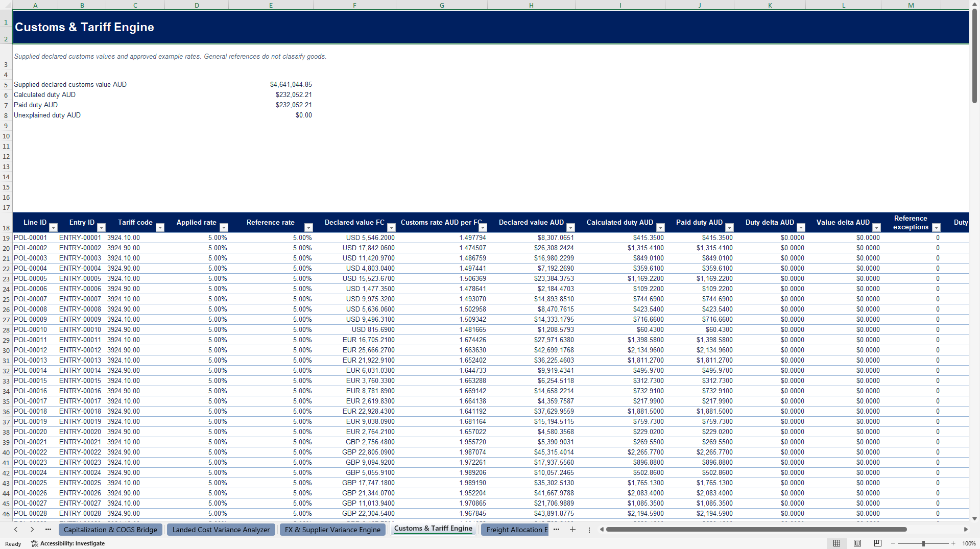Select the Customs & Tariff Engine sheet tab
The image size is (980, 549).
[433, 529]
